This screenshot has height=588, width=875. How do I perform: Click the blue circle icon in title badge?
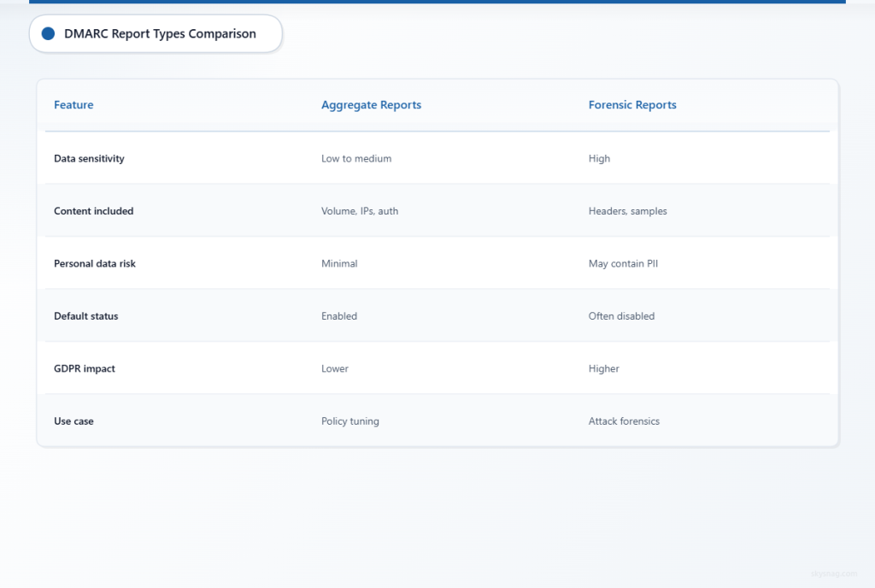click(x=48, y=33)
